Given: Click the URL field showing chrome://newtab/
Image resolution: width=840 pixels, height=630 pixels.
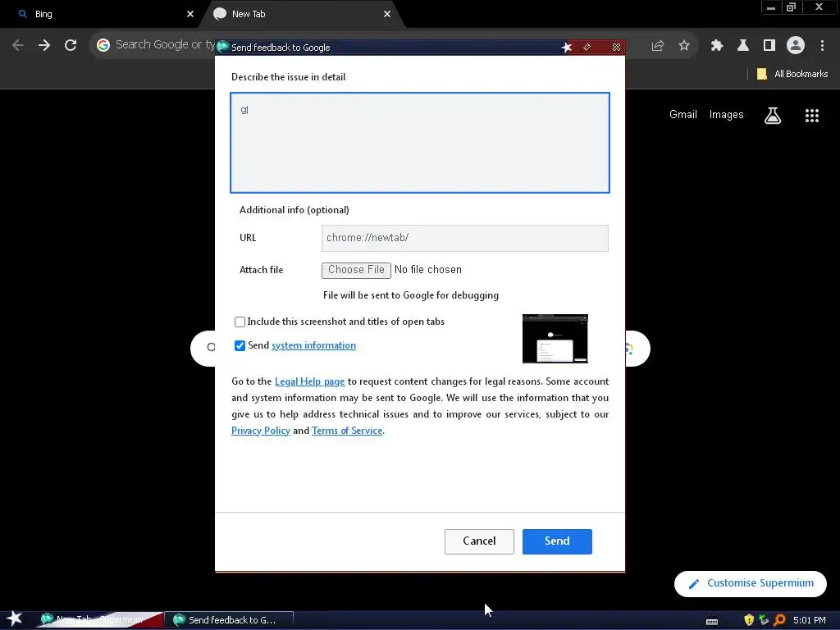Looking at the screenshot, I should 465,238.
